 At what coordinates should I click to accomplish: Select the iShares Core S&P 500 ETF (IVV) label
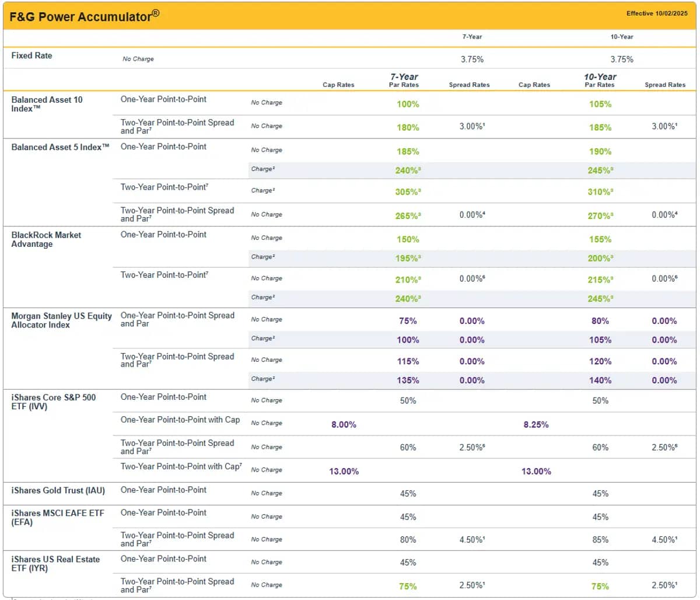(54, 402)
